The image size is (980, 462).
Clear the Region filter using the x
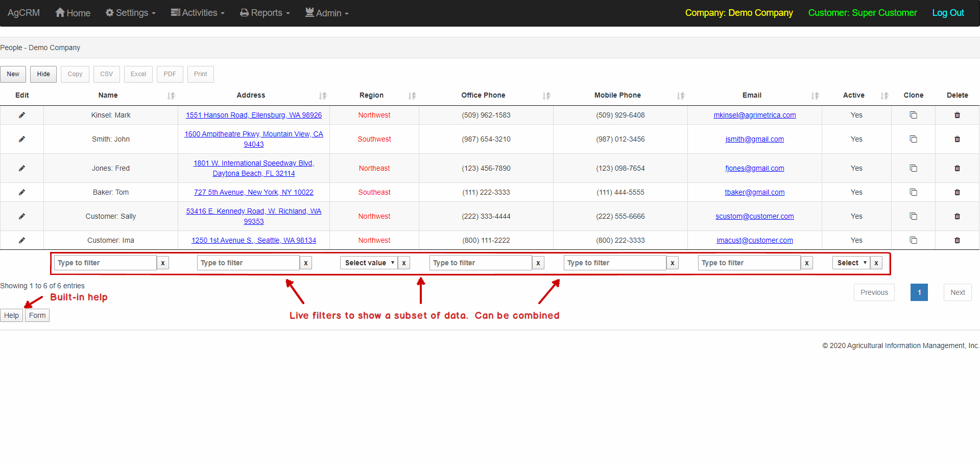(x=403, y=262)
